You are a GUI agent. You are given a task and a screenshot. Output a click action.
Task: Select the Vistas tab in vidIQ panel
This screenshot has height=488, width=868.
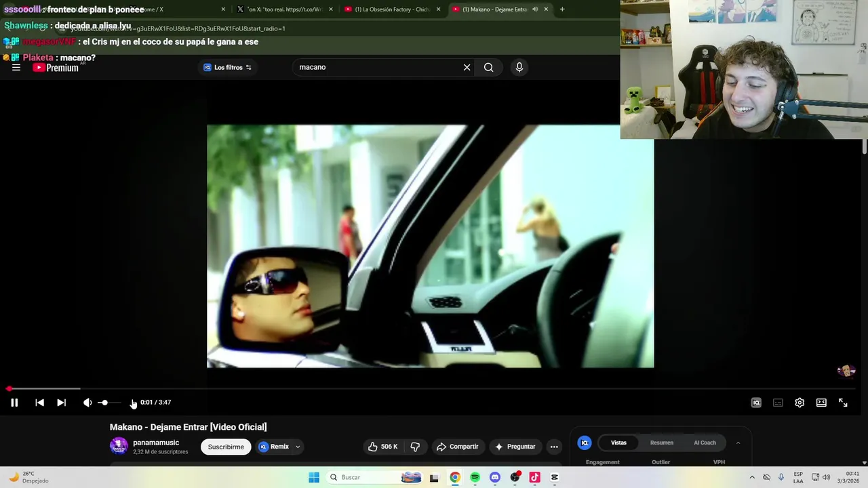click(x=618, y=443)
